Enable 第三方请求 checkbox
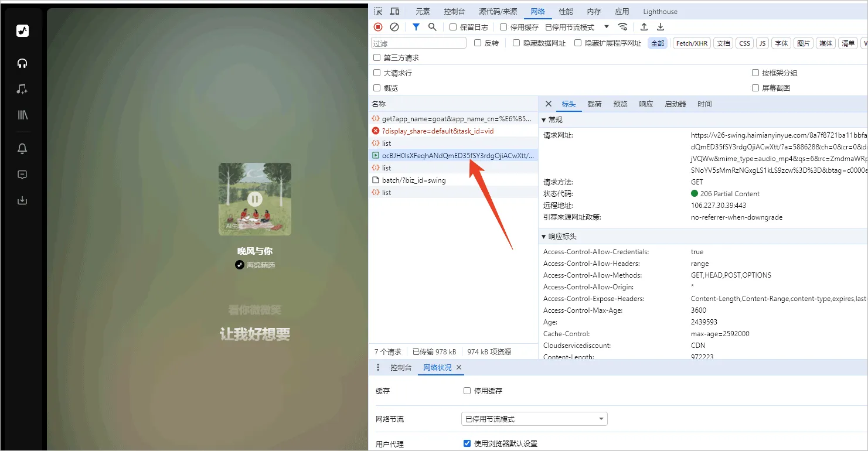The width and height of the screenshot is (868, 451). [x=377, y=57]
